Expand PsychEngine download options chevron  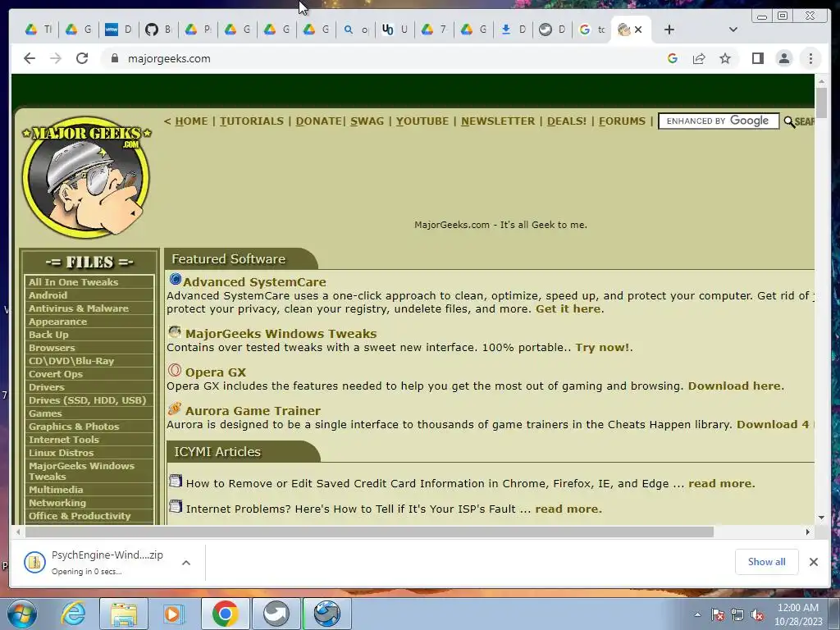click(186, 563)
